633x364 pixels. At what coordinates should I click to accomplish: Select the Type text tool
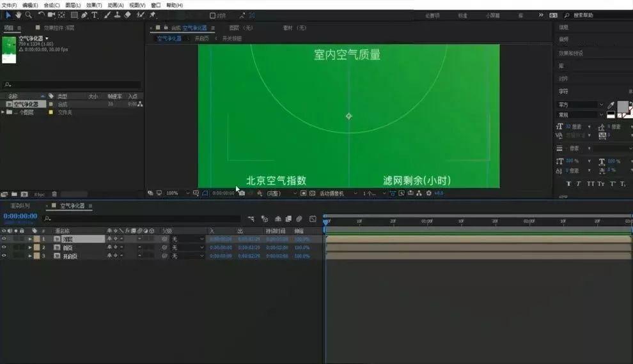pyautogui.click(x=95, y=15)
